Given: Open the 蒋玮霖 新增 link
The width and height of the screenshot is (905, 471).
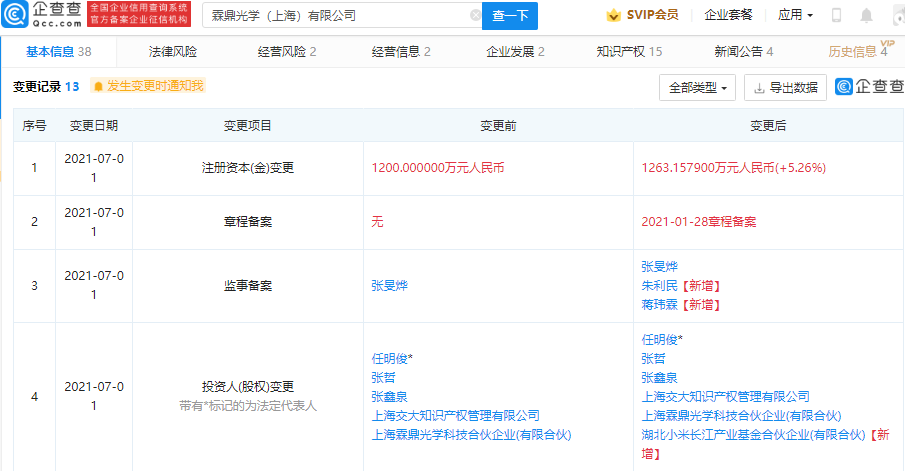Looking at the screenshot, I should (659, 305).
